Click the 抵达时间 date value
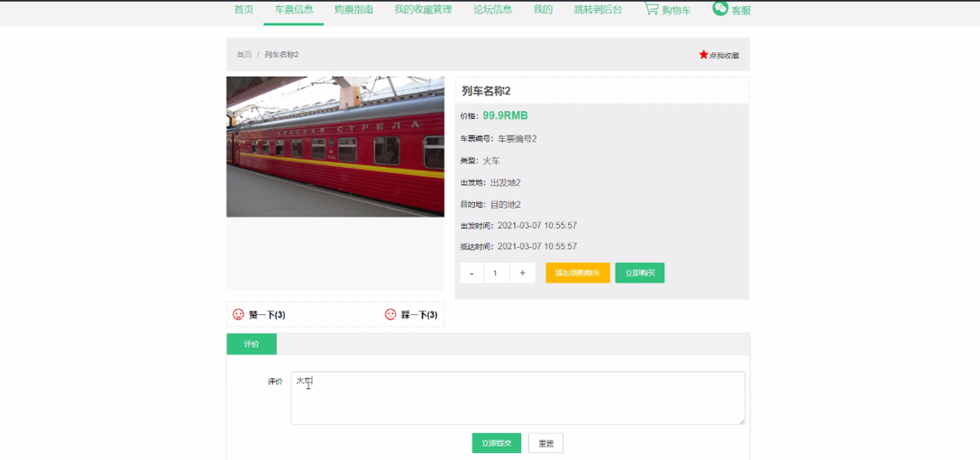This screenshot has height=460, width=980. [537, 246]
